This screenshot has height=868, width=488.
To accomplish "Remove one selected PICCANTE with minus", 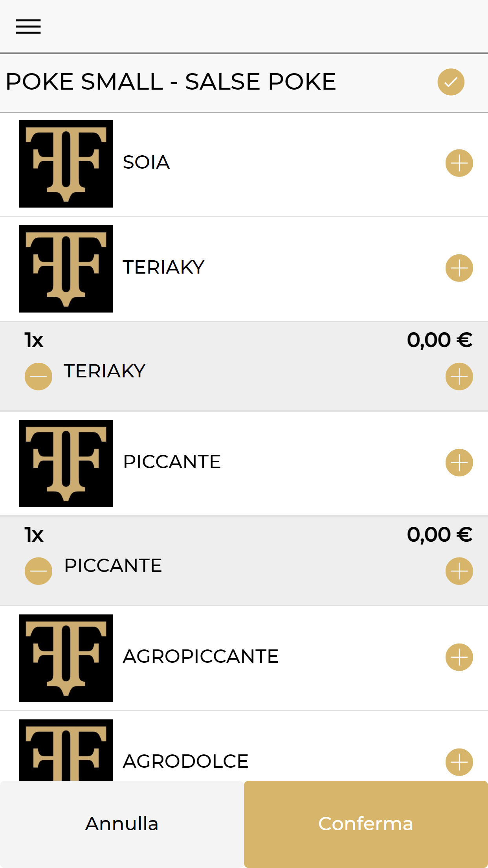I will click(x=38, y=571).
